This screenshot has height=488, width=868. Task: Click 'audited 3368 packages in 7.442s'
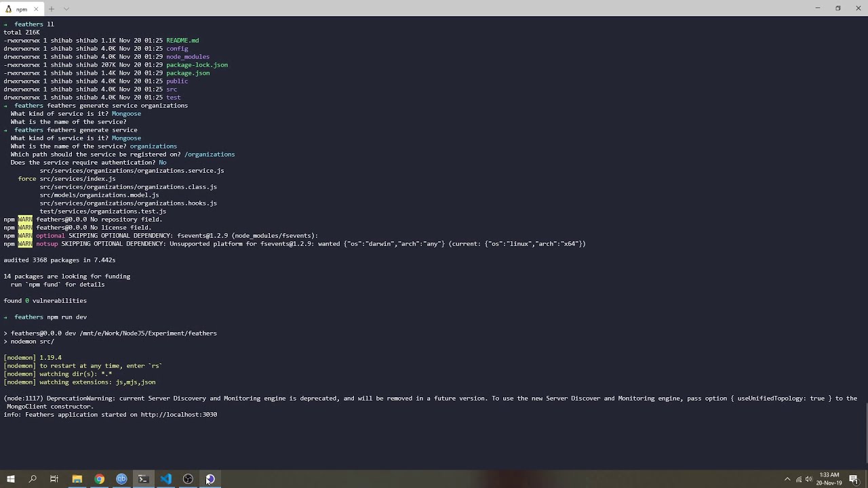click(60, 260)
